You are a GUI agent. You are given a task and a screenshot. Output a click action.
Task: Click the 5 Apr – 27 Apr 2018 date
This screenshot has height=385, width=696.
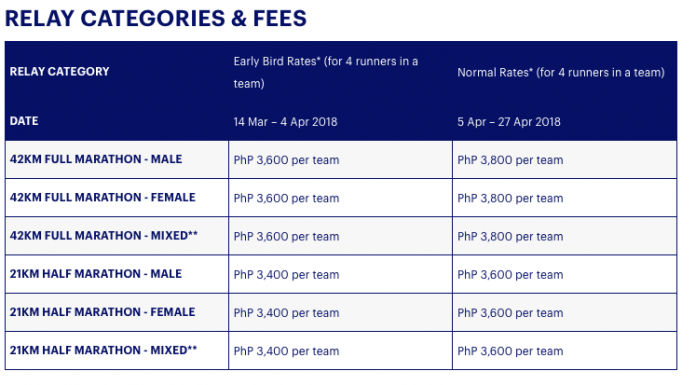click(509, 122)
